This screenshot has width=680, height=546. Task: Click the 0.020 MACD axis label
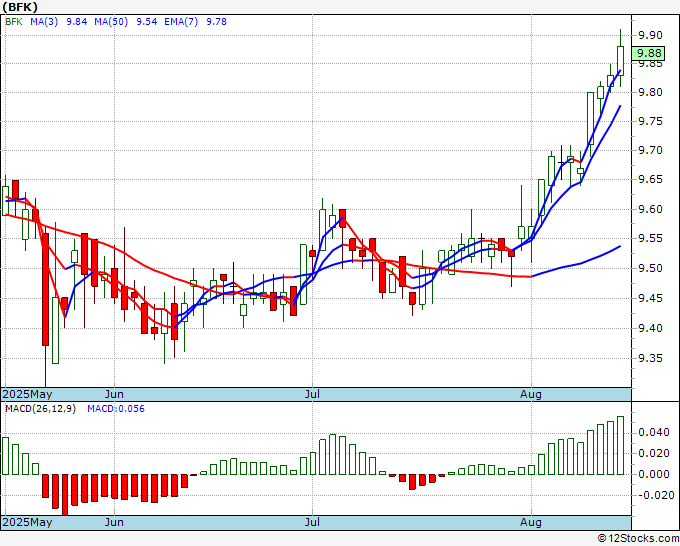[x=654, y=454]
